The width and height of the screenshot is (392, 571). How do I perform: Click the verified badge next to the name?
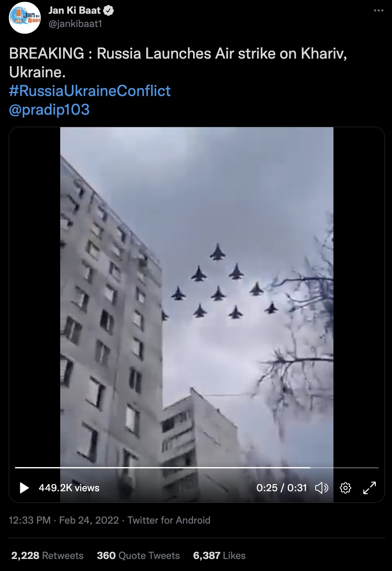(108, 11)
